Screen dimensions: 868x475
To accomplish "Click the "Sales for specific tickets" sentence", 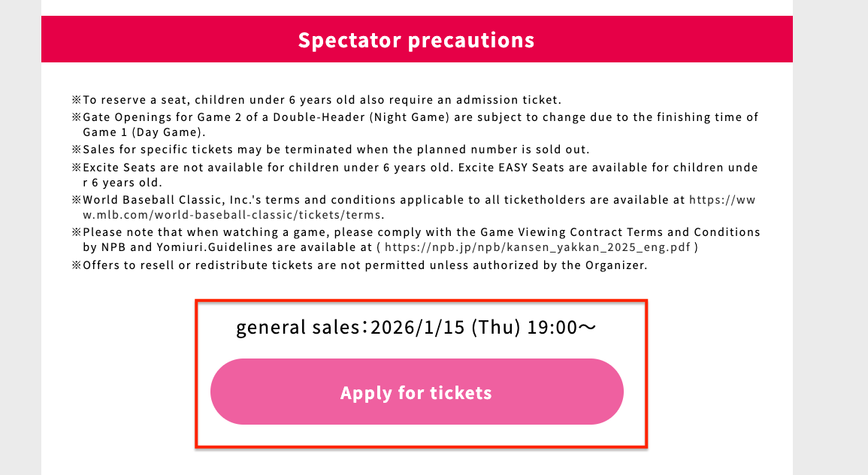I will pos(336,150).
